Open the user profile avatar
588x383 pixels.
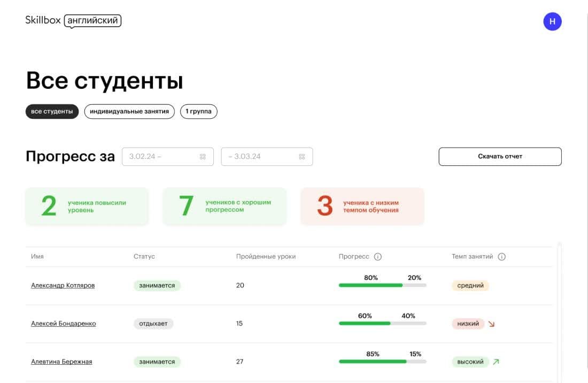coord(552,21)
